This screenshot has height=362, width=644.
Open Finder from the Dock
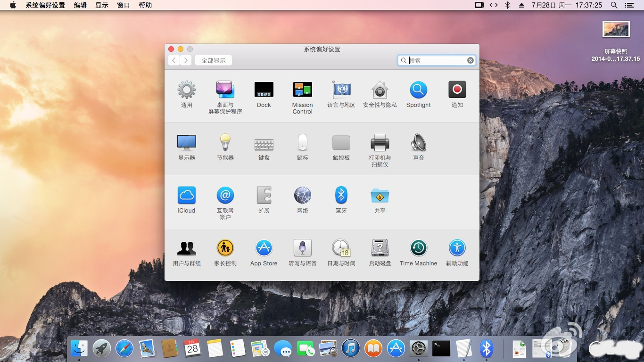click(x=79, y=349)
